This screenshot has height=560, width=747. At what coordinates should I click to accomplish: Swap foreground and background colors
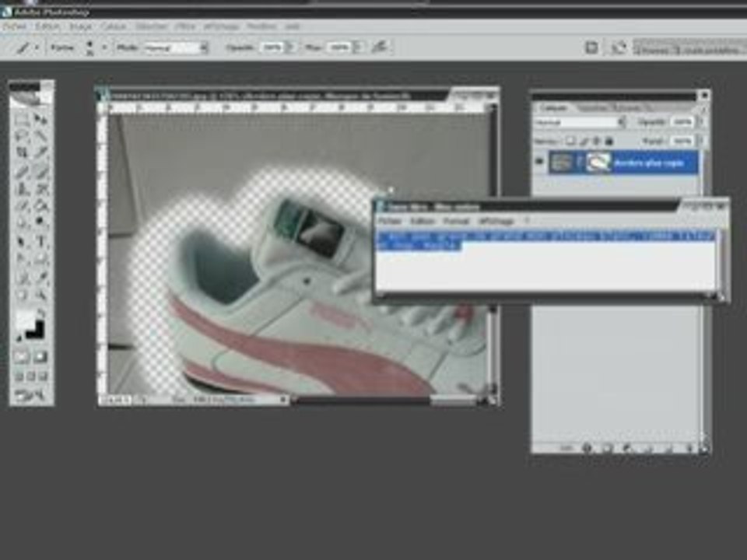(41, 314)
